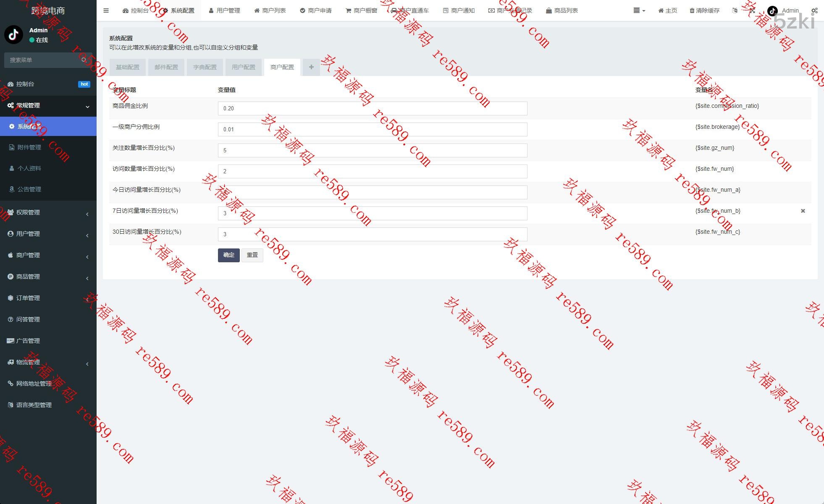Click the language switch icon in top bar
The width and height of the screenshot is (824, 504).
[x=735, y=10]
